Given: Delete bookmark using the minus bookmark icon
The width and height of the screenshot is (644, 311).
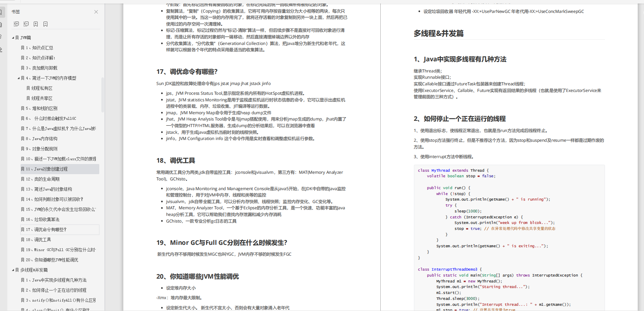Looking at the screenshot, I should 46,24.
